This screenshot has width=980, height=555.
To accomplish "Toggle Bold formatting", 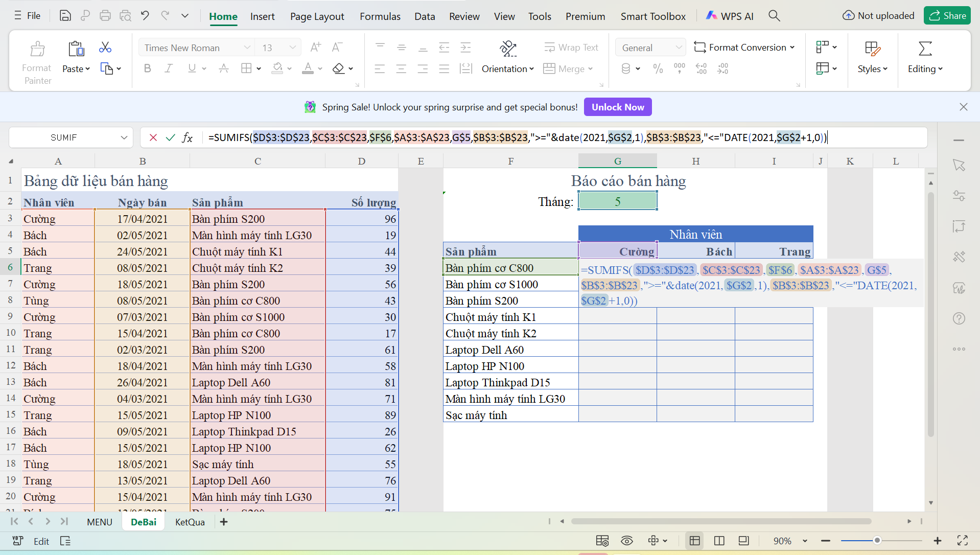I will click(x=148, y=68).
